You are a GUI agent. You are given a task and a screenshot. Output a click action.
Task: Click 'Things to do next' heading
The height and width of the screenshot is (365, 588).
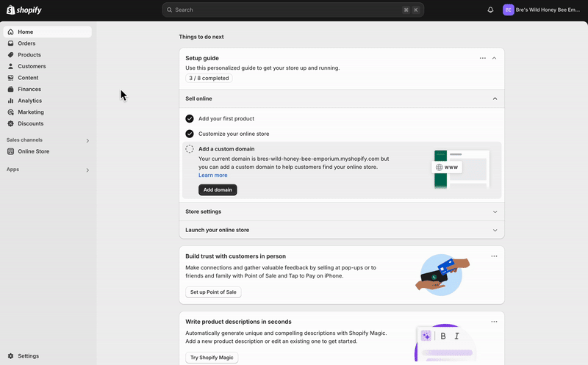tap(201, 37)
